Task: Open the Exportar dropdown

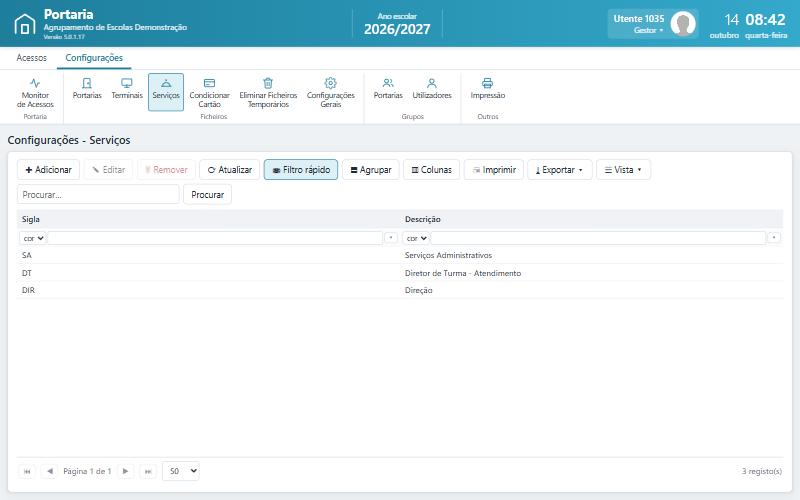Action: pos(560,169)
